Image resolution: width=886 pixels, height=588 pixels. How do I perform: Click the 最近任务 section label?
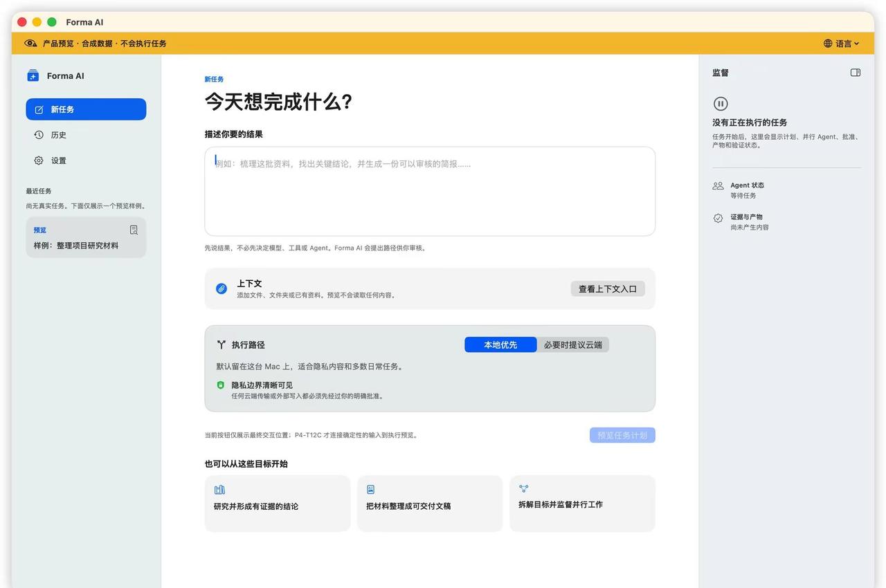click(x=39, y=191)
